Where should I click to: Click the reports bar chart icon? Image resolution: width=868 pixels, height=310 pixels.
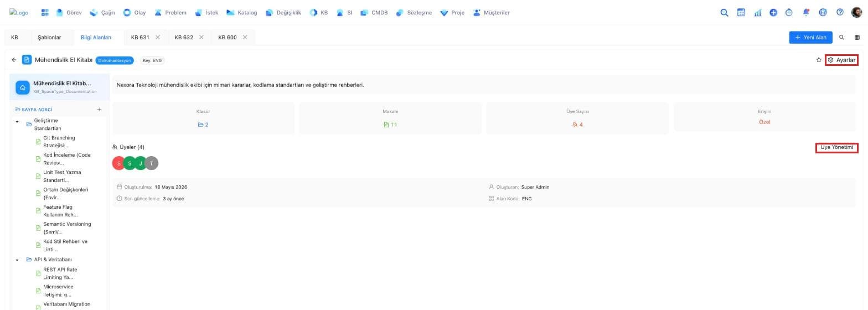point(757,12)
